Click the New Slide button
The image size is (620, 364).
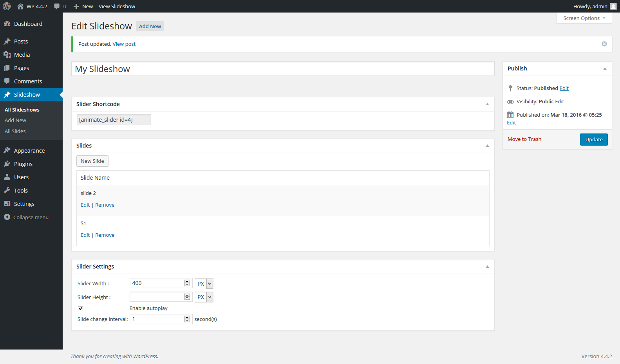[92, 161]
